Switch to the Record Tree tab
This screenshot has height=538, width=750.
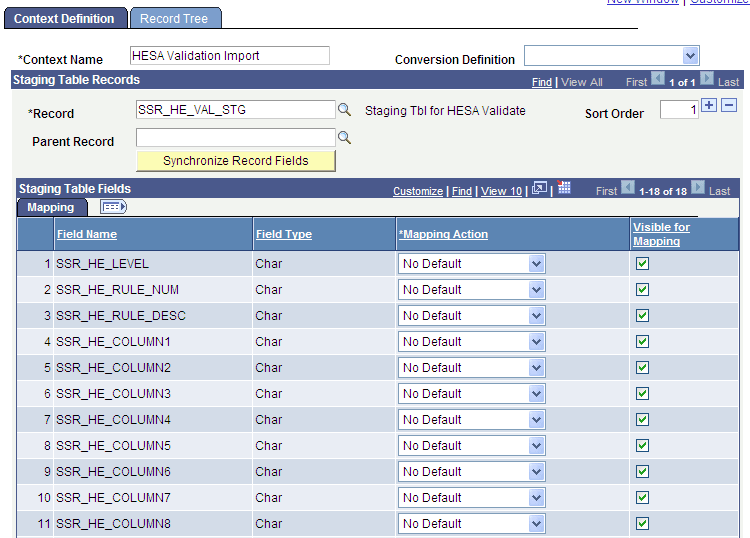tap(175, 18)
